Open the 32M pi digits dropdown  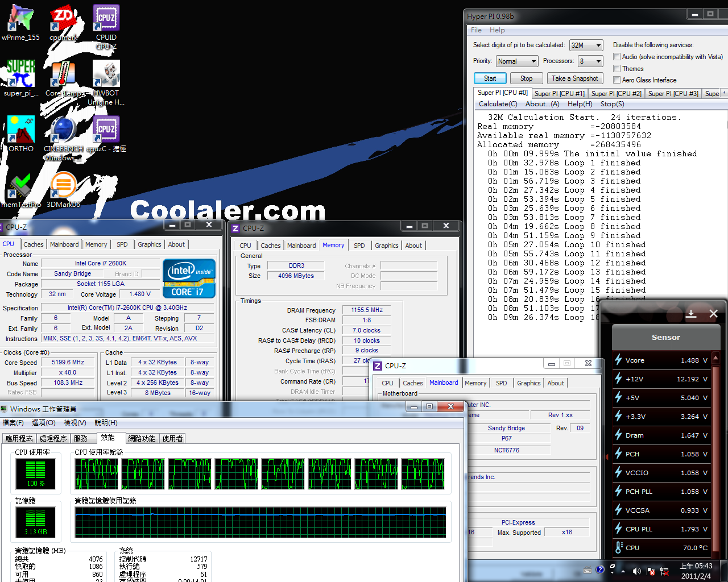click(x=586, y=45)
